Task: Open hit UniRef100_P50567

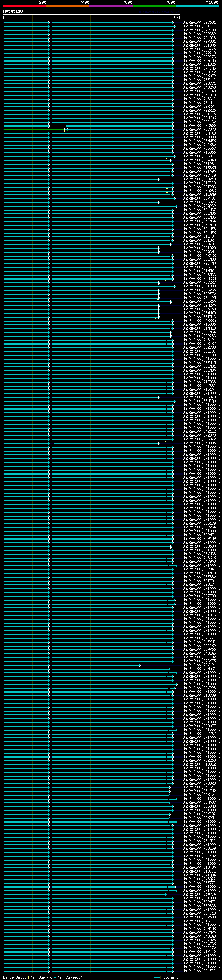Action: 199,148
